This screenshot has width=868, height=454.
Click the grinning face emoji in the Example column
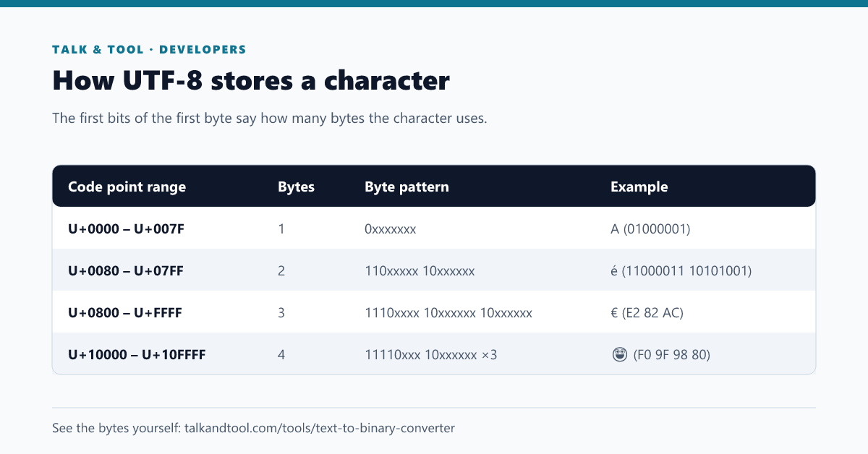(x=619, y=354)
